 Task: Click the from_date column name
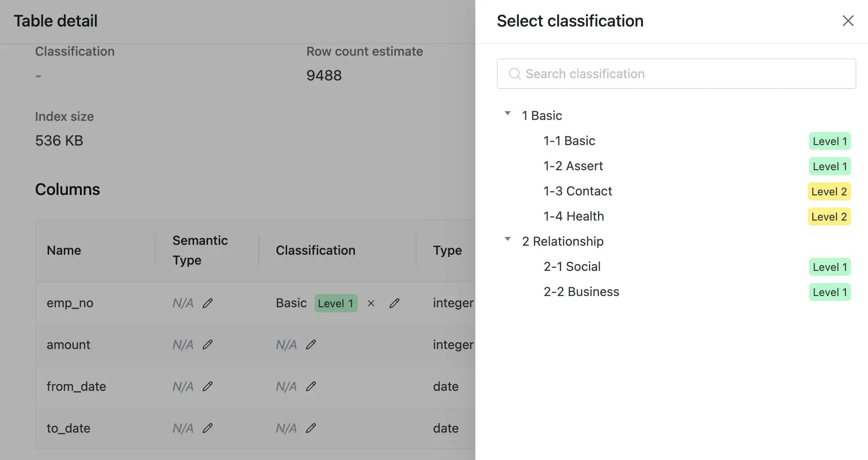coord(76,386)
